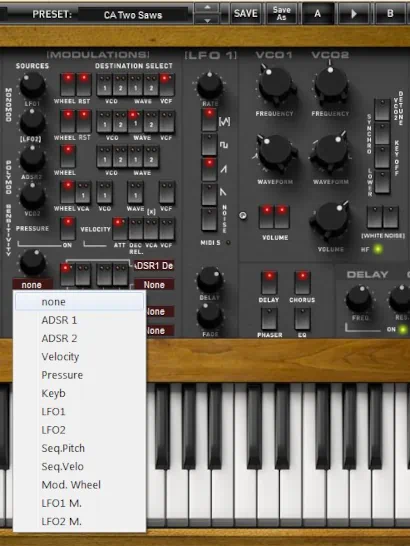Toggle the DELAY effect switch
410x546 pixels.
pos(269,283)
